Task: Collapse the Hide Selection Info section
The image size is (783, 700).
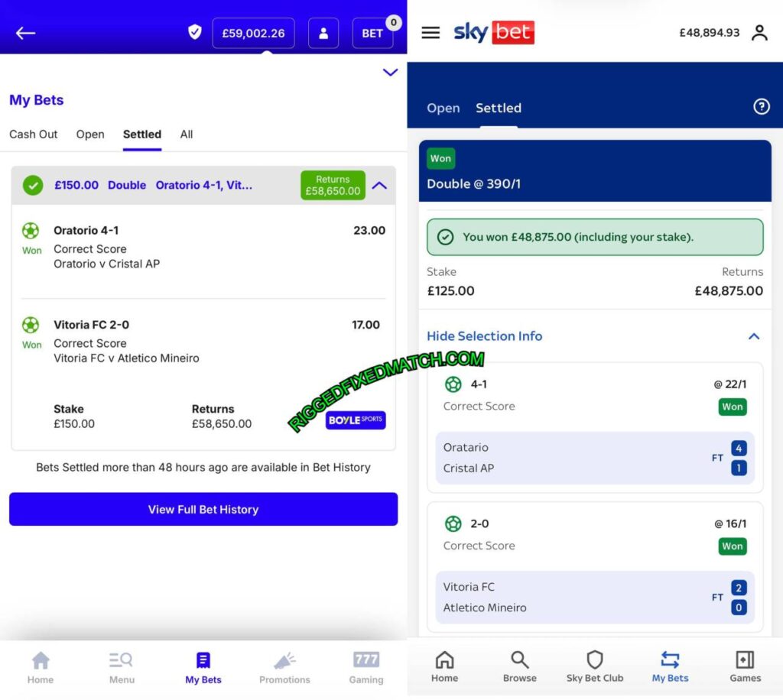Action: click(754, 336)
